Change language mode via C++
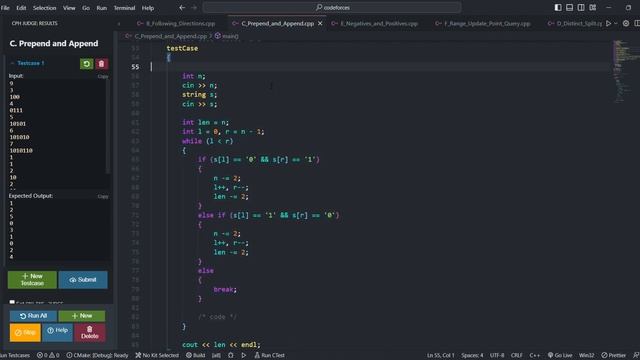Screen dimensions: 640x360 point(535,355)
